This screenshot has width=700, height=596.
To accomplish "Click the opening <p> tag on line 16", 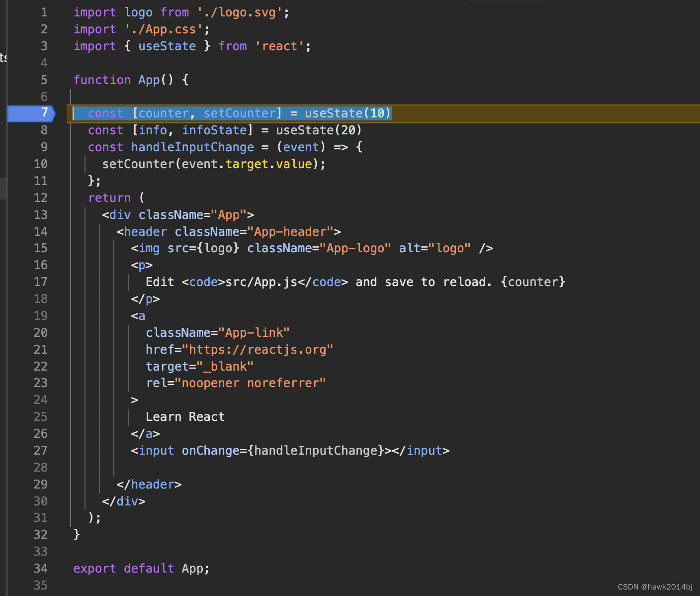I will [x=142, y=265].
